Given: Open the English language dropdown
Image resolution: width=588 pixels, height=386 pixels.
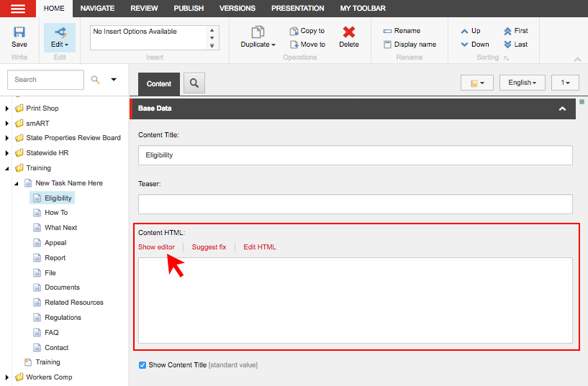Looking at the screenshot, I should point(522,83).
